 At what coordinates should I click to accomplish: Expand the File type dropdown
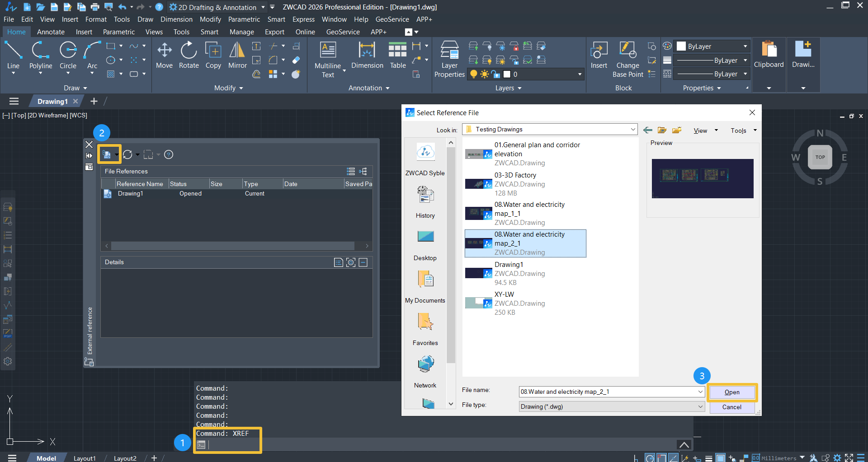(700, 406)
